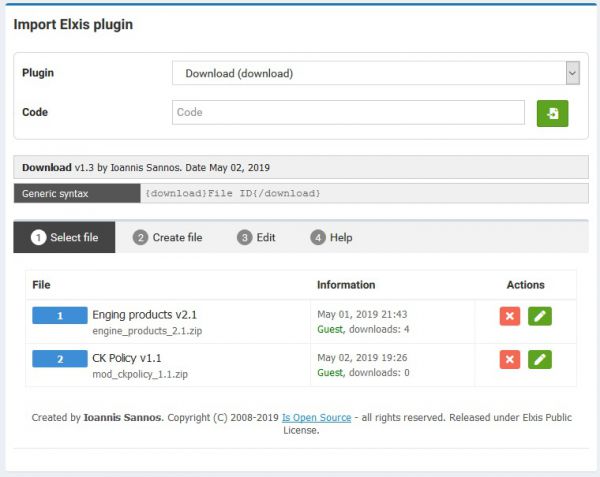Click the Import Elxis plugin heading
The width and height of the screenshot is (600, 477).
(73, 24)
